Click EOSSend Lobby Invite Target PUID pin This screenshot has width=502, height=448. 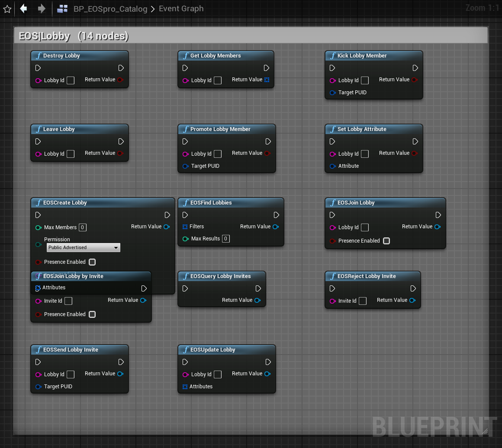click(x=38, y=387)
